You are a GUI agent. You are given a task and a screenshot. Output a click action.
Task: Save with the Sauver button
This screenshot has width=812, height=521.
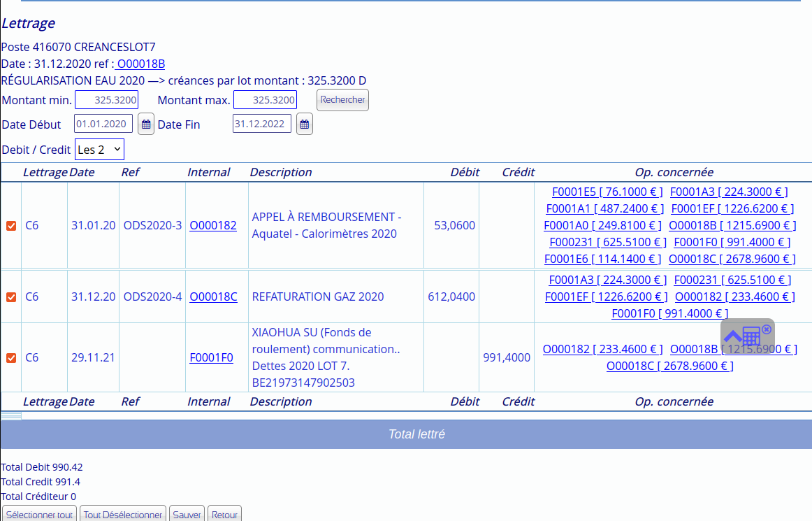coord(187,515)
